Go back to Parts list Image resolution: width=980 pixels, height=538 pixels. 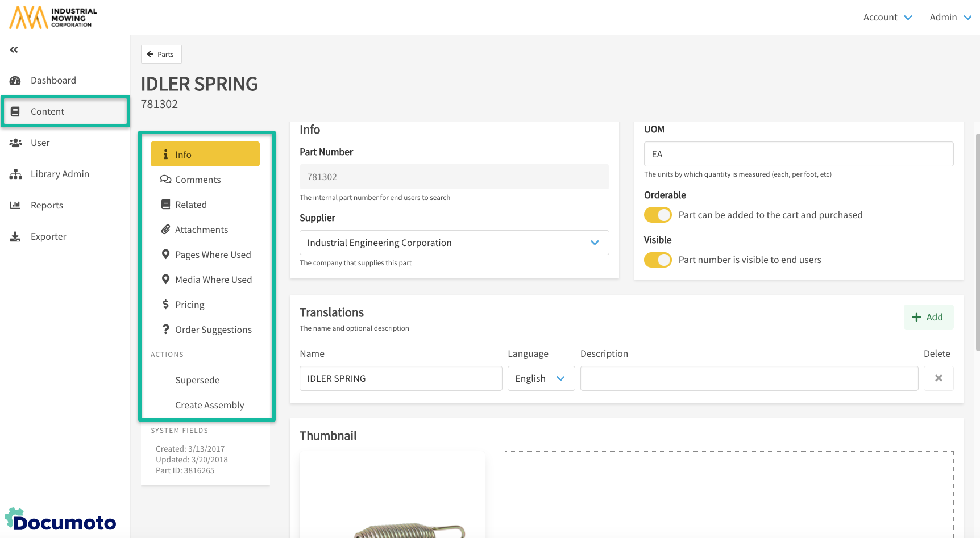point(161,55)
